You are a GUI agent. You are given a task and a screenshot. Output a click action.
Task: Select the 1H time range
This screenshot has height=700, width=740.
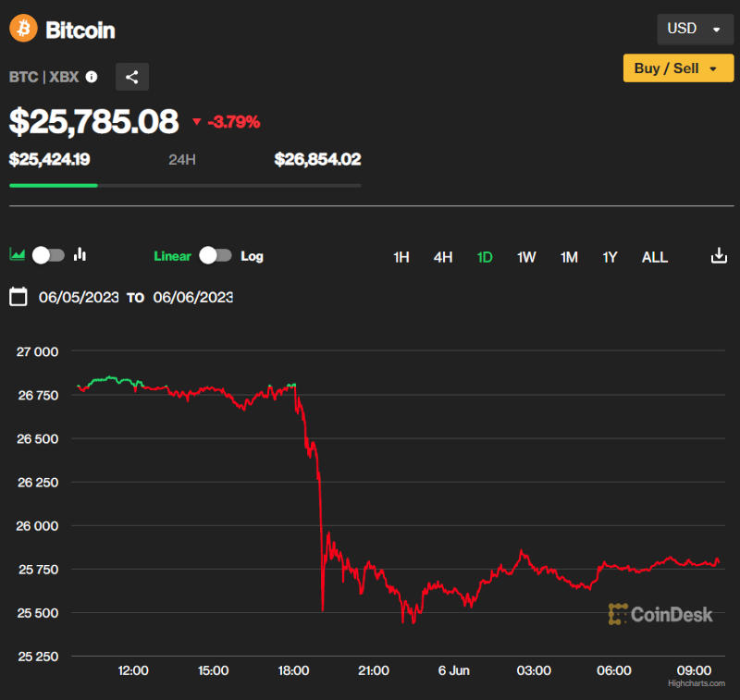coord(401,257)
